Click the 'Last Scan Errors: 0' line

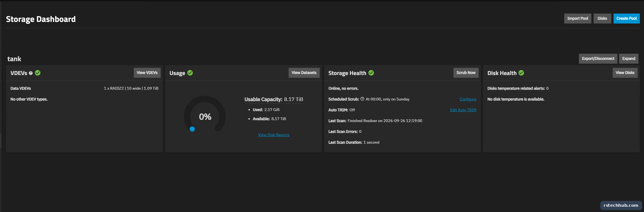tap(345, 131)
